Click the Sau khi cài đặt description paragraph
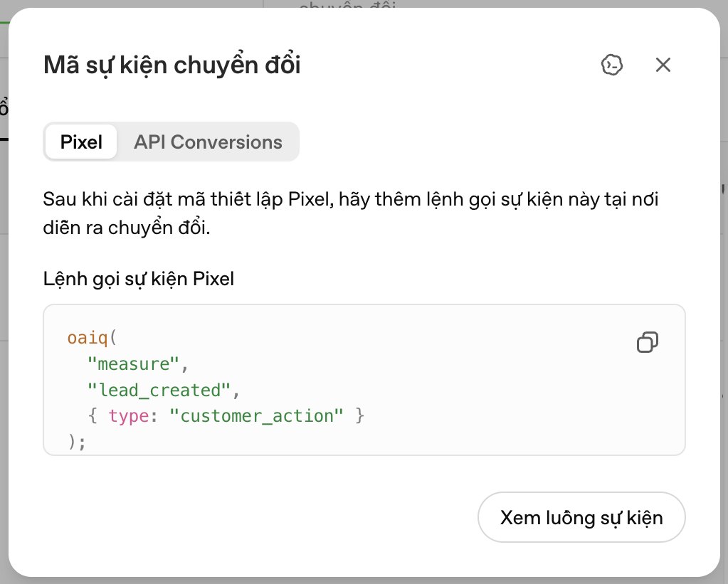 point(351,213)
